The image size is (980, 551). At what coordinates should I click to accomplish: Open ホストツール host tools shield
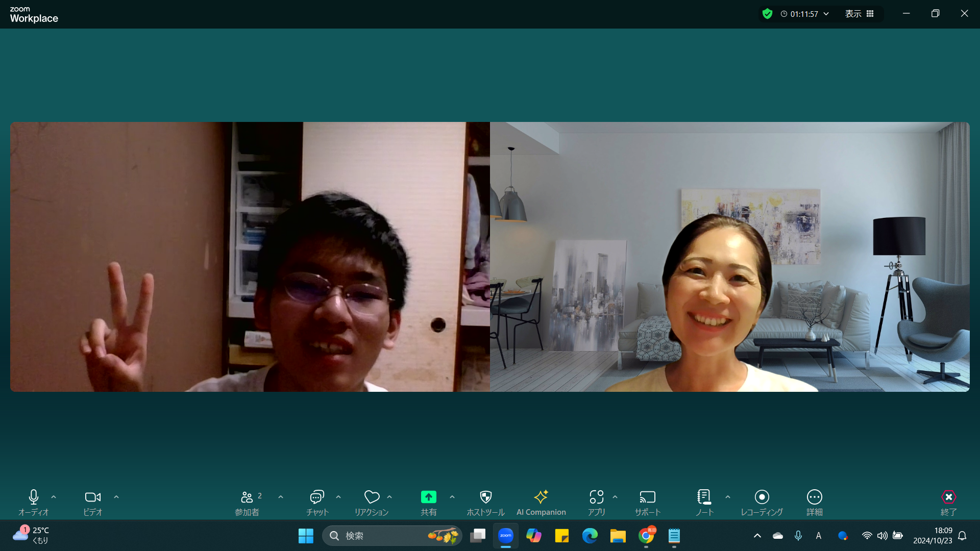tap(485, 503)
